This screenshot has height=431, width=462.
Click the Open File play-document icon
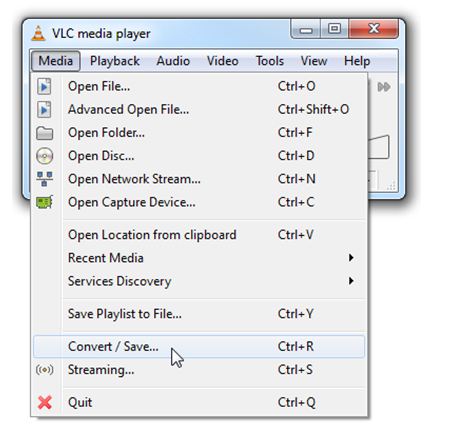[x=44, y=86]
